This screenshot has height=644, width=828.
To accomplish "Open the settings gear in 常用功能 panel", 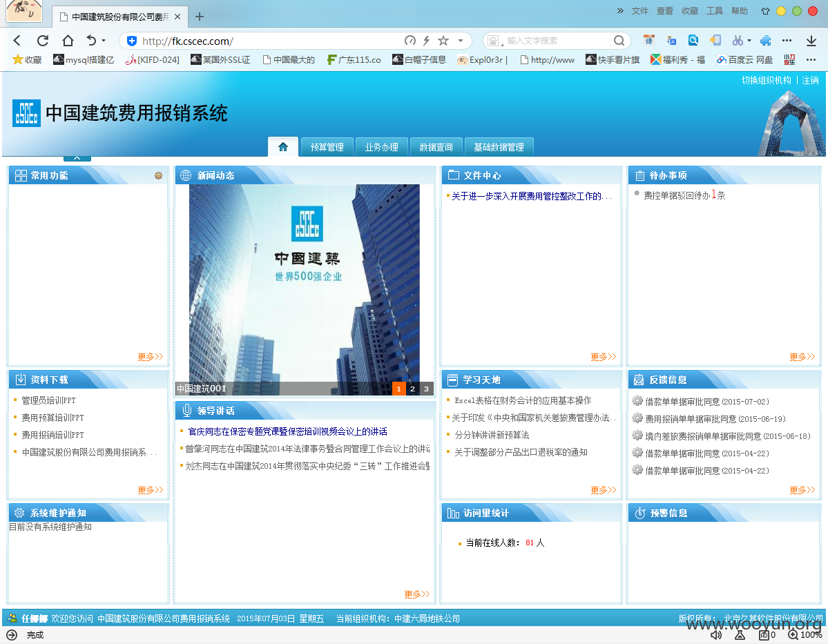I will point(158,176).
